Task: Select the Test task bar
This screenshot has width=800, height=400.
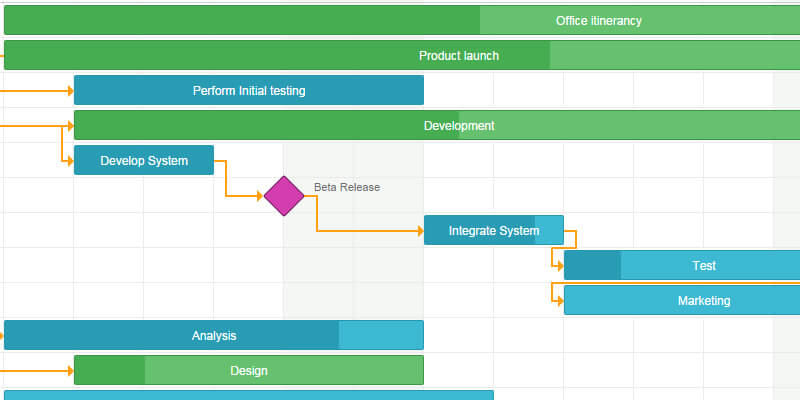Action: click(x=703, y=266)
